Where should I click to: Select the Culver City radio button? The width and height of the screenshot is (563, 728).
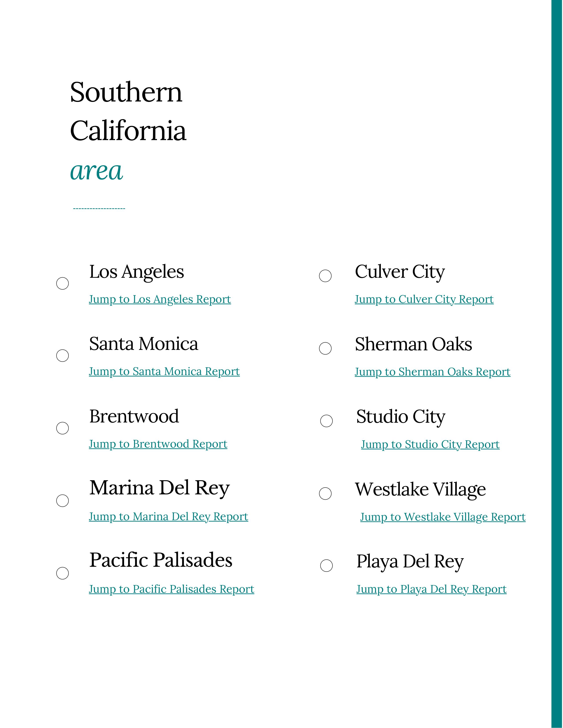[x=325, y=276]
